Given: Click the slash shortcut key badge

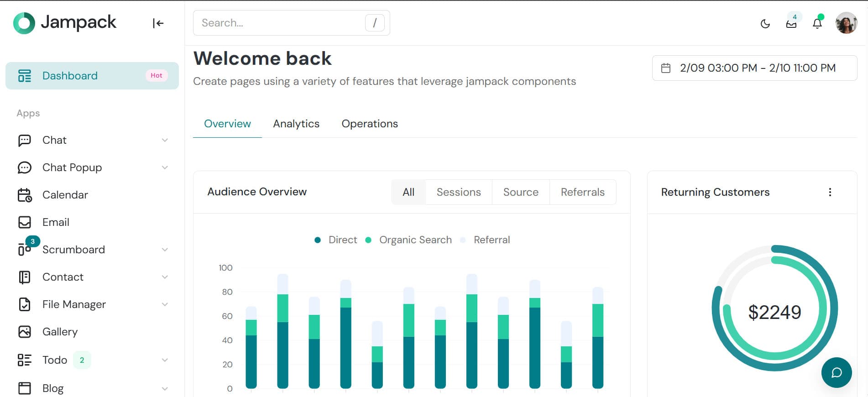Looking at the screenshot, I should pyautogui.click(x=375, y=23).
